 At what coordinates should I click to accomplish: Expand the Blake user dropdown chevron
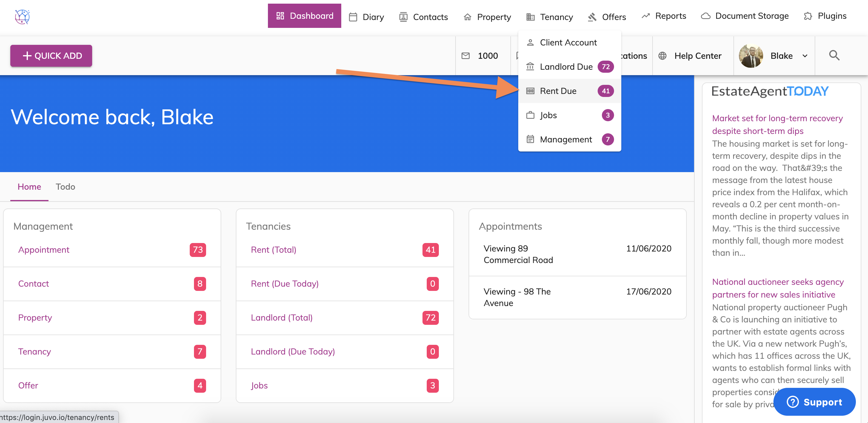(x=805, y=56)
